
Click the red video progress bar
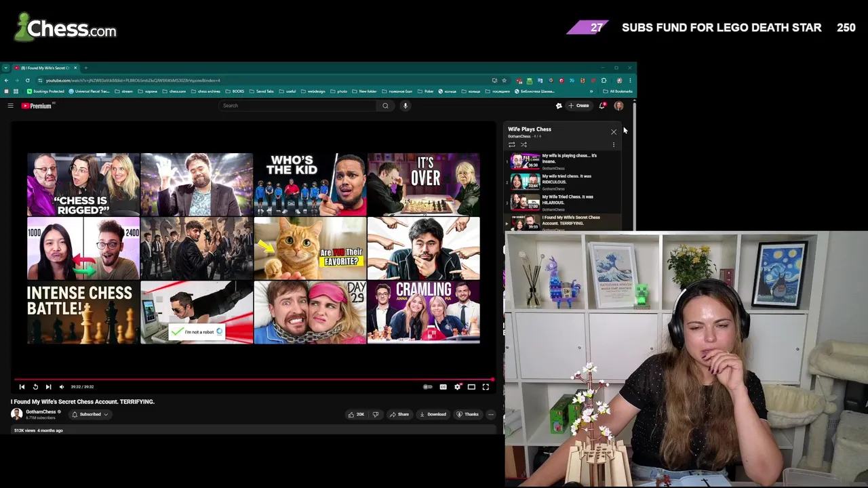tap(254, 380)
